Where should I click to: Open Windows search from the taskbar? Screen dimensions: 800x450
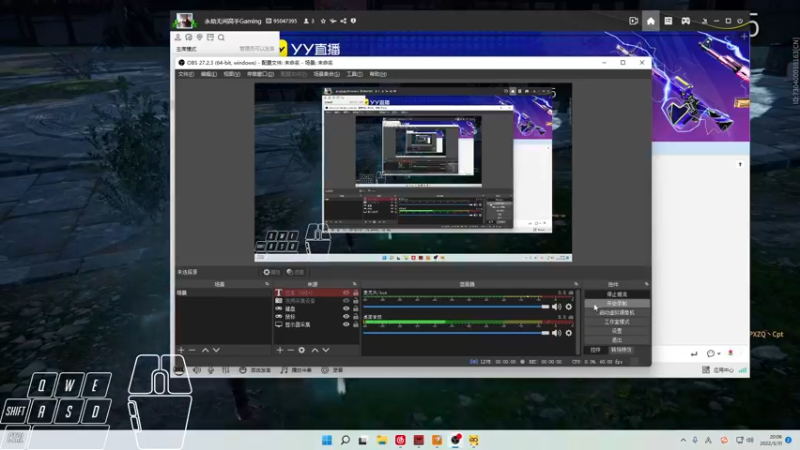(345, 440)
